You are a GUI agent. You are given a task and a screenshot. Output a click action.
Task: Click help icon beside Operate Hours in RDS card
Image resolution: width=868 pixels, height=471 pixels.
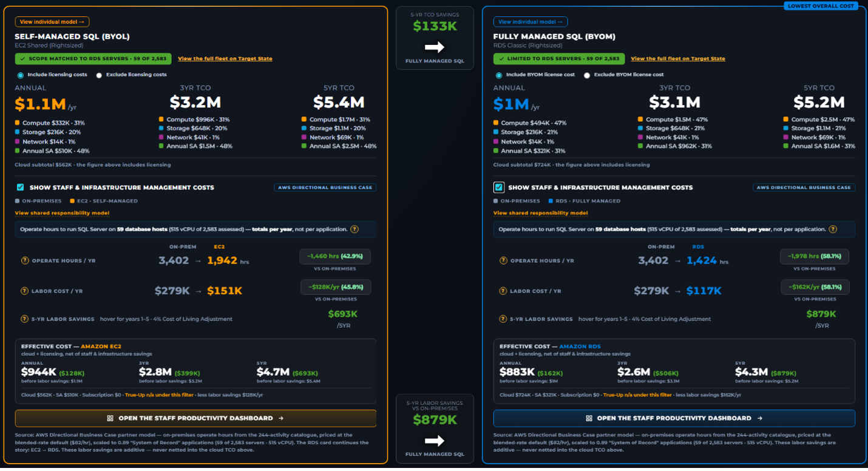(503, 260)
